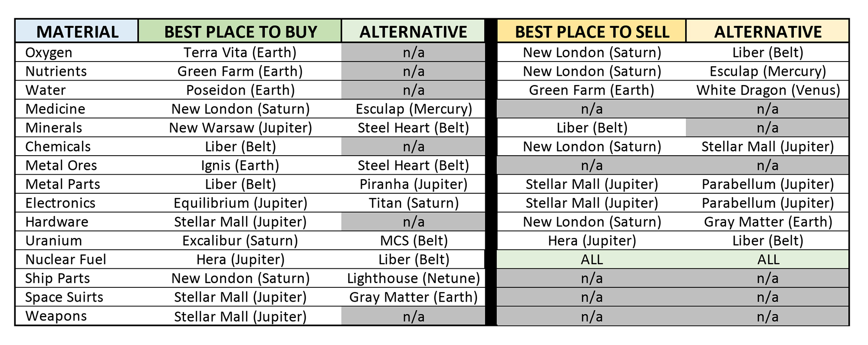This screenshot has height=345, width=868.
Task: Click the Uranium row label
Action: tap(54, 241)
